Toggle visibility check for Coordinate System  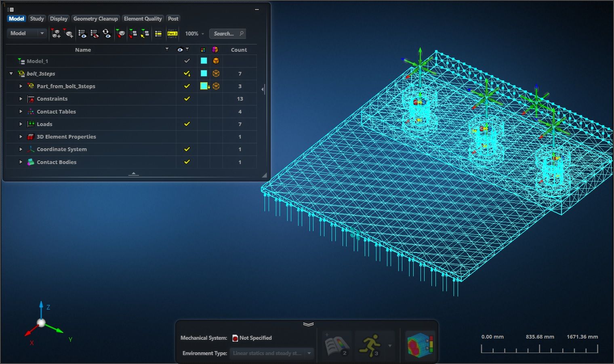point(187,149)
